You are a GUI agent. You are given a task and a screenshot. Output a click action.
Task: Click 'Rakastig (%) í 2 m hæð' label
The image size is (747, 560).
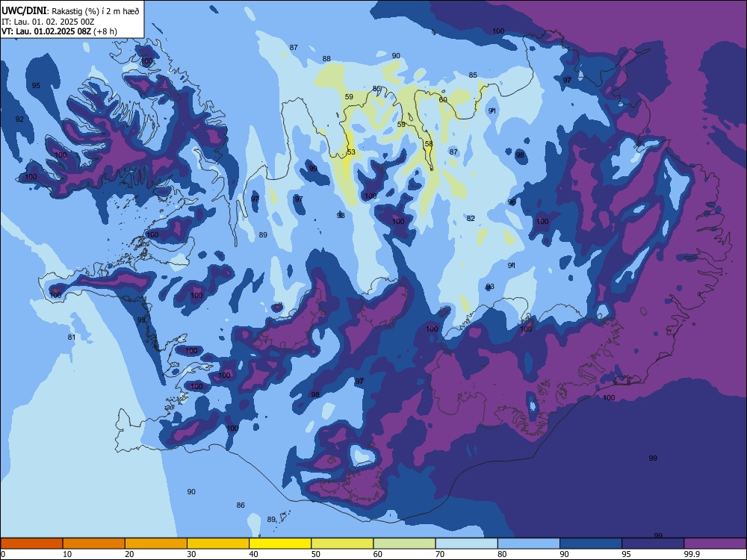click(94, 11)
